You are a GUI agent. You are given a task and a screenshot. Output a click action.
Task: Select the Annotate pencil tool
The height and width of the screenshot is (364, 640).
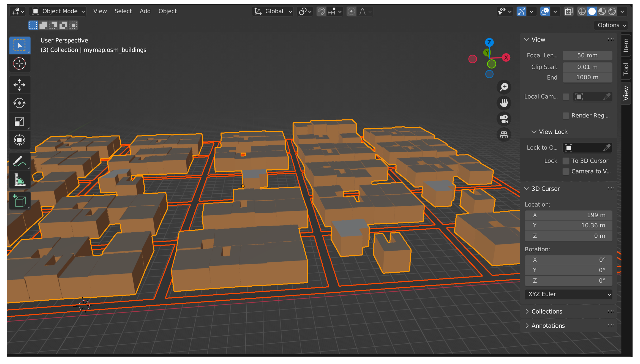19,161
